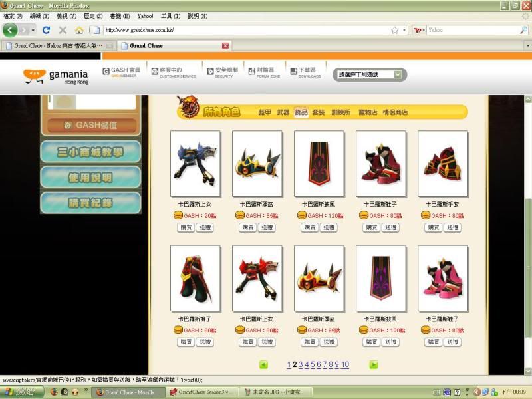The height and width of the screenshot is (399, 532).
Task: Open the 檔案 (File) menu
Action: coord(13,16)
